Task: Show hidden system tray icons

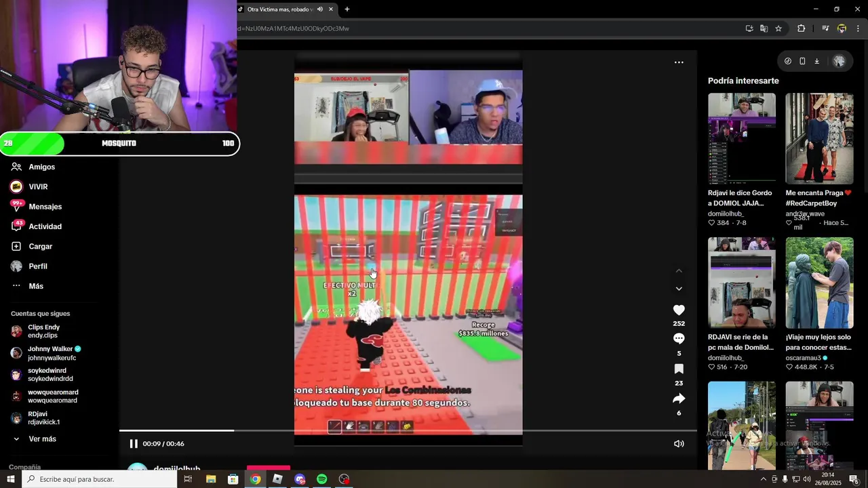Action: click(764, 479)
